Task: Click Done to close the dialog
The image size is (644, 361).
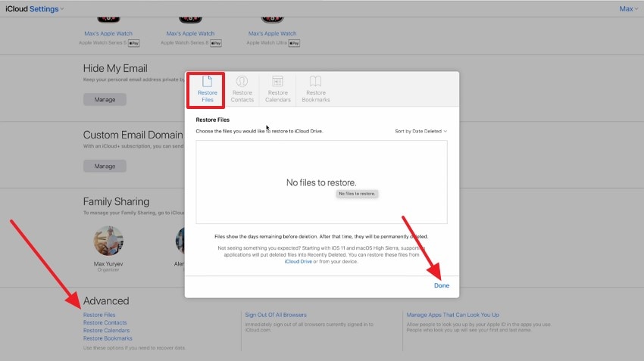Action: tap(442, 285)
